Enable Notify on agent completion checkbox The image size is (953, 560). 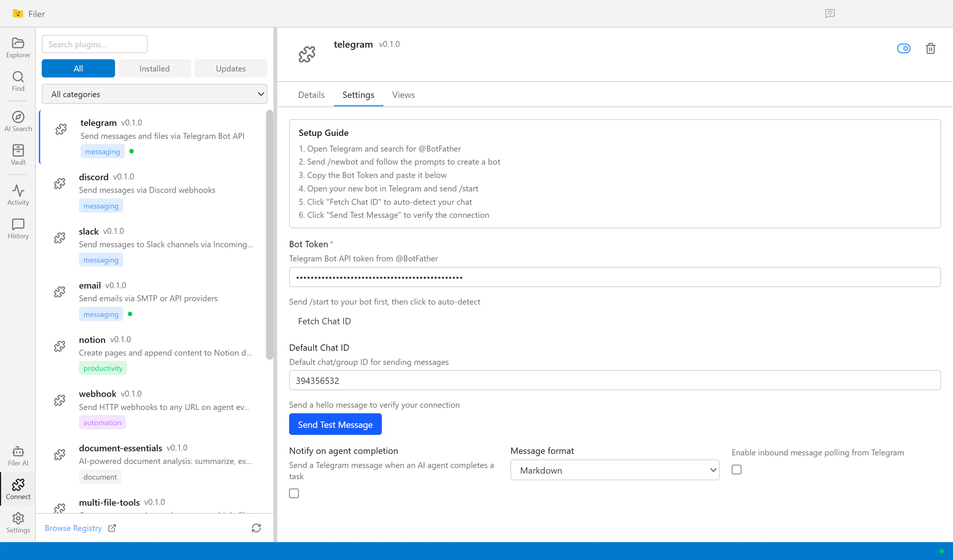[x=294, y=493]
